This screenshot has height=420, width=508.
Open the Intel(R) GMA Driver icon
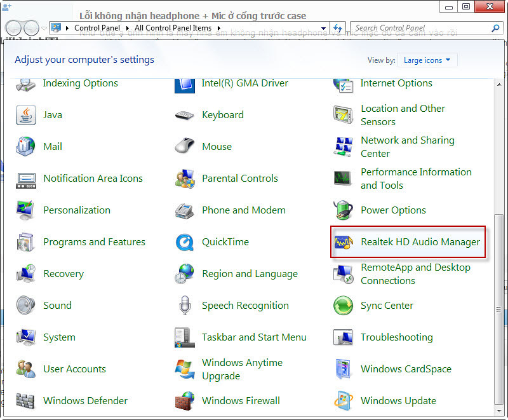click(185, 86)
